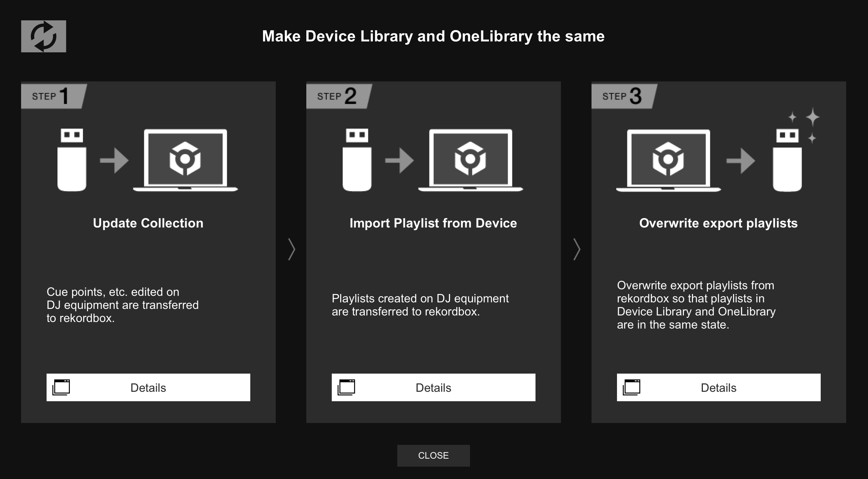Click the sparkling USB drive in Step 3
The width and height of the screenshot is (868, 479).
click(787, 160)
